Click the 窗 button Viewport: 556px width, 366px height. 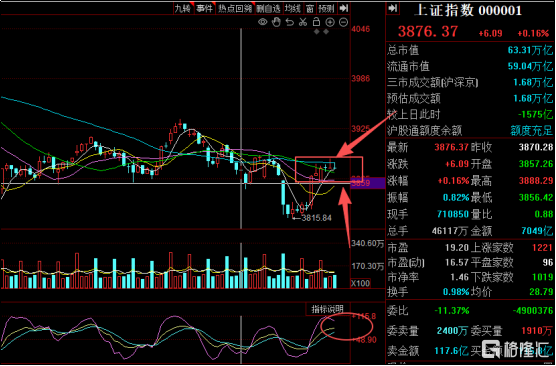(310, 8)
